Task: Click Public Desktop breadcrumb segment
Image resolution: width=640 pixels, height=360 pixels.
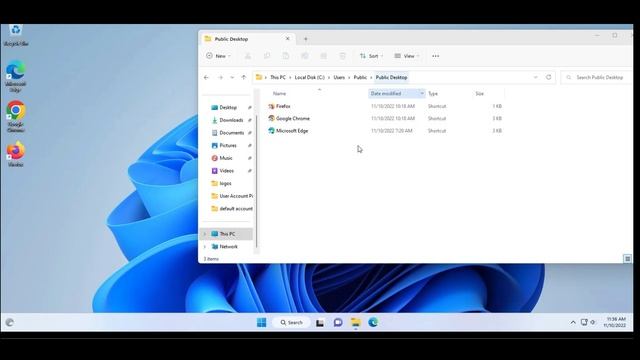Action: 391,77
